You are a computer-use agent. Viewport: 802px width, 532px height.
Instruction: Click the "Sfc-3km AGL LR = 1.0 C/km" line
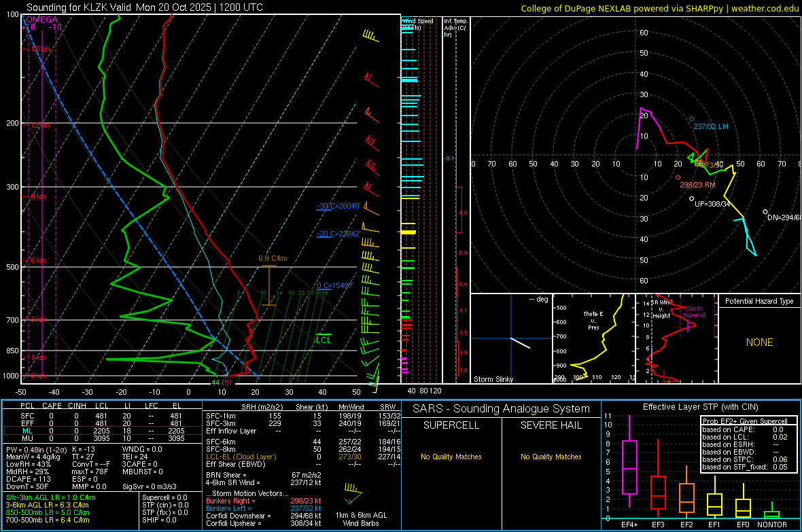point(51,497)
